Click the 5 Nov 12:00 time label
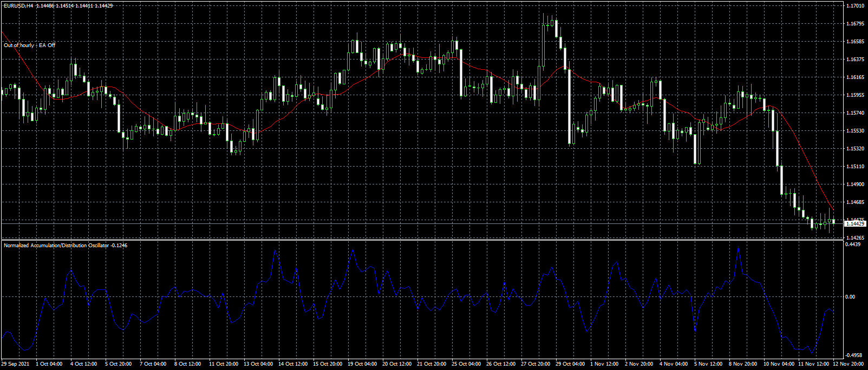 point(708,364)
